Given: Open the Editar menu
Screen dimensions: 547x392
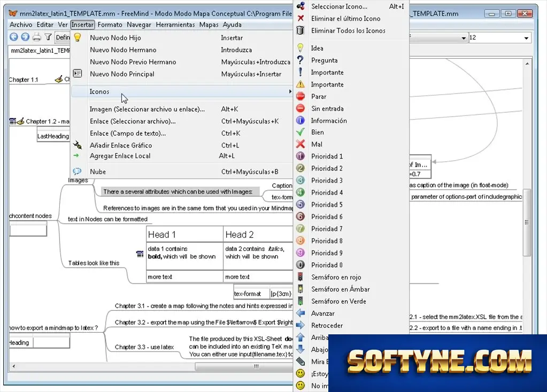Looking at the screenshot, I should pyautogui.click(x=45, y=25).
